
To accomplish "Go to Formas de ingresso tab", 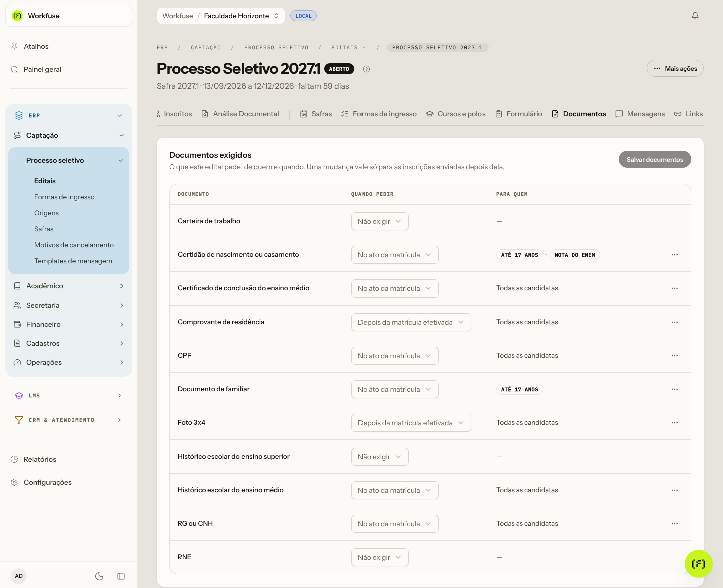I will (379, 114).
